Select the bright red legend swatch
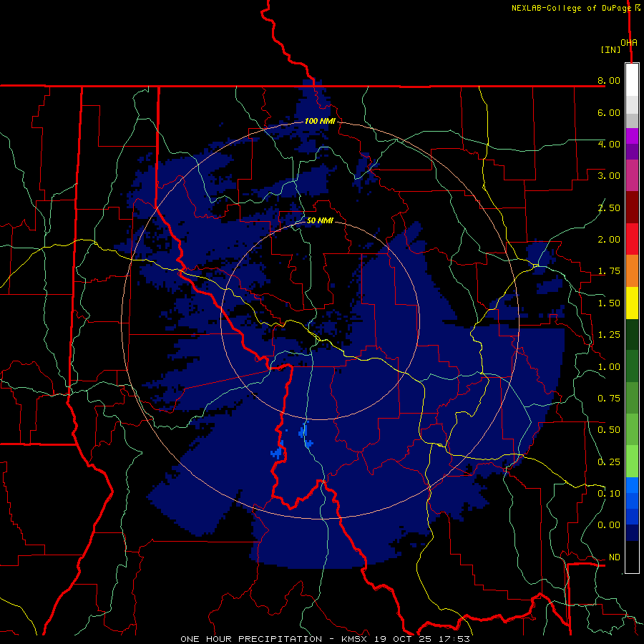Viewport: 644px width, 644px height. 632,239
